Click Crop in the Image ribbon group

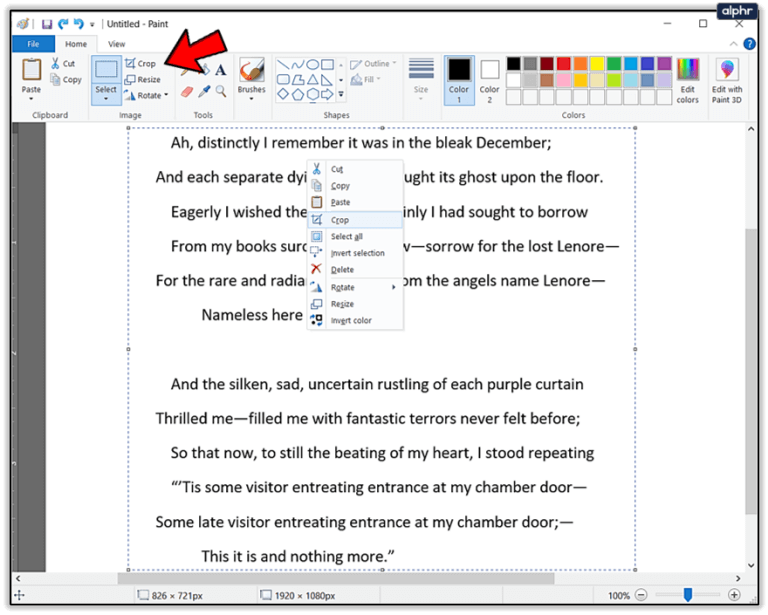(x=141, y=63)
